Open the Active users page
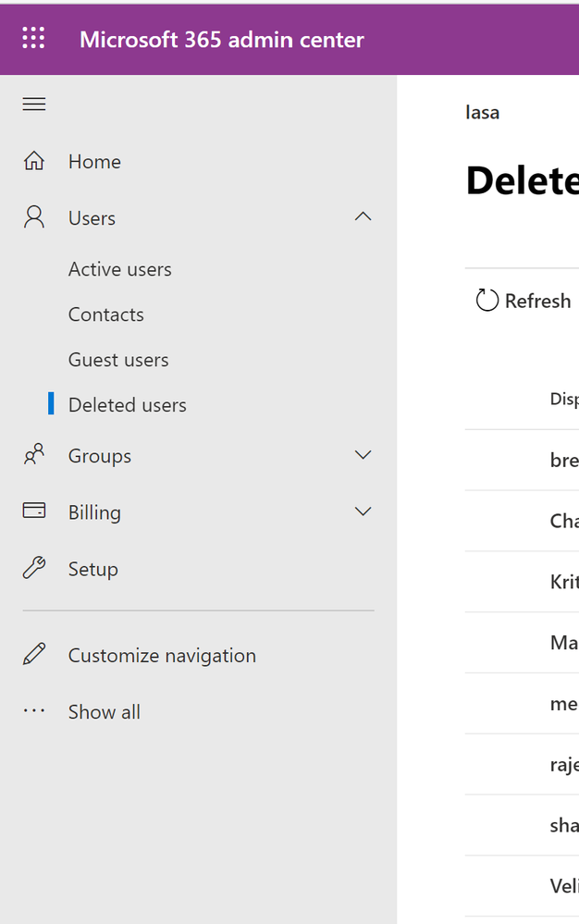 click(119, 269)
